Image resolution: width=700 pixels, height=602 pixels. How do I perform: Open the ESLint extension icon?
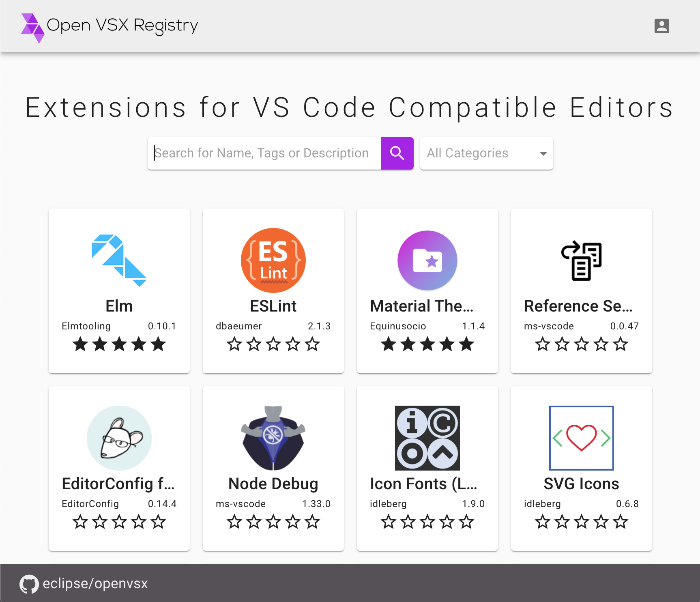273,260
